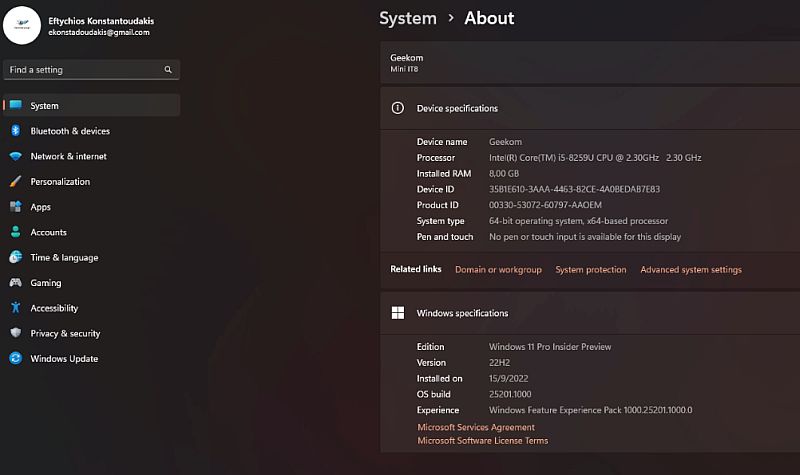
Task: Click the Accounts person icon
Action: 16,232
